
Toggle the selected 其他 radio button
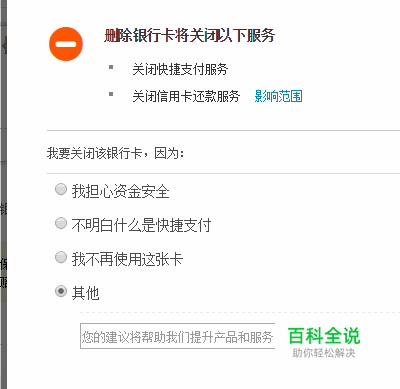click(61, 291)
